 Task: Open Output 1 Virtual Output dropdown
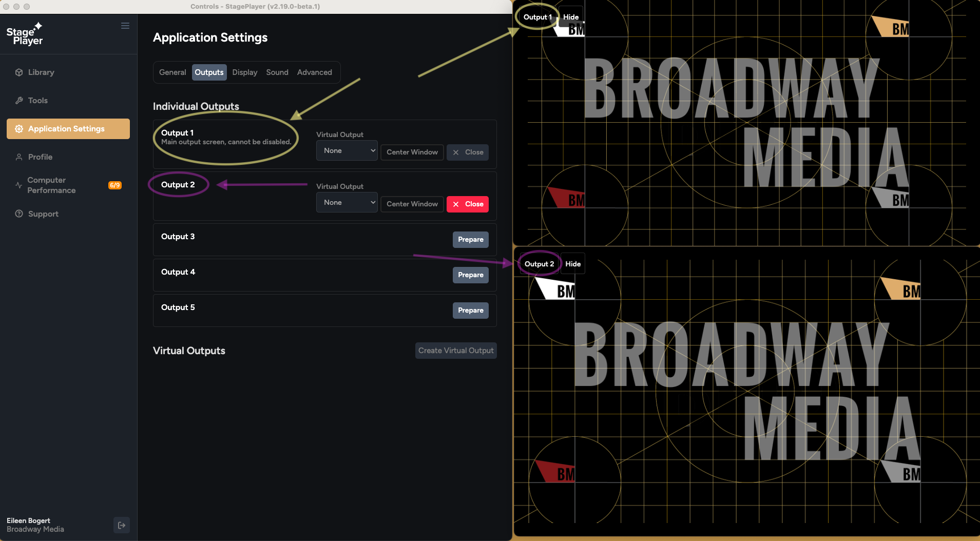pos(347,150)
